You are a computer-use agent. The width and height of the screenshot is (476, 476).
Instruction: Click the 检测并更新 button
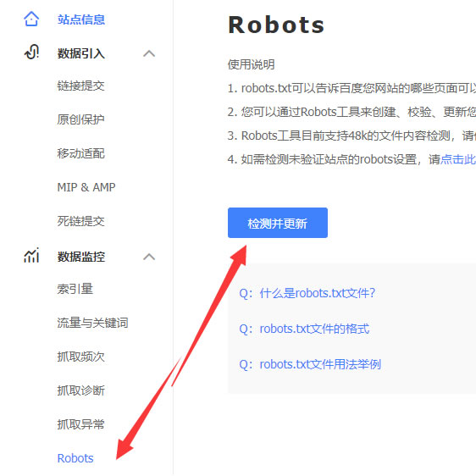click(278, 223)
